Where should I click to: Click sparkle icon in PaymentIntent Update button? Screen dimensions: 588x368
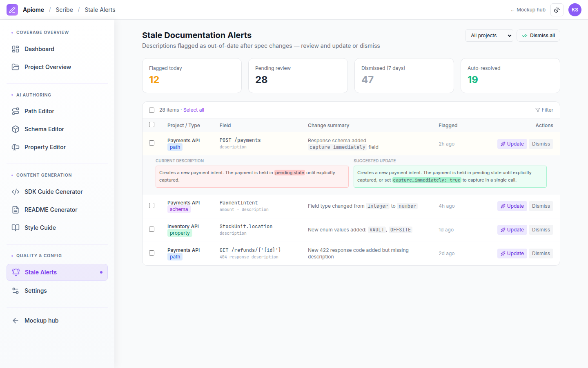tap(503, 206)
